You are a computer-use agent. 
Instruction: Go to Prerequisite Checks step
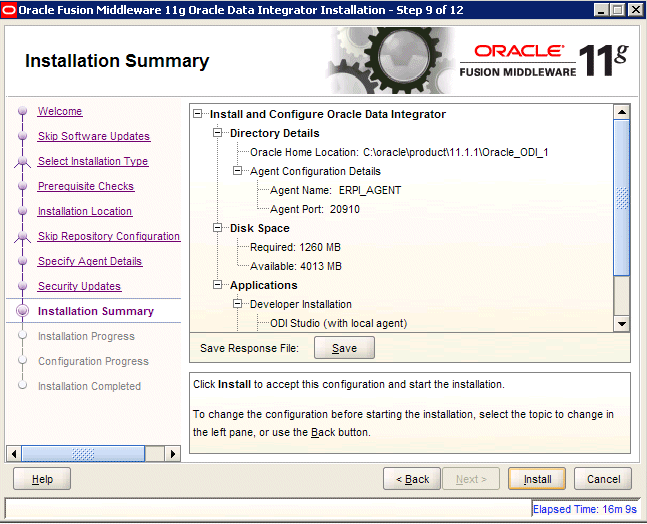pos(86,186)
